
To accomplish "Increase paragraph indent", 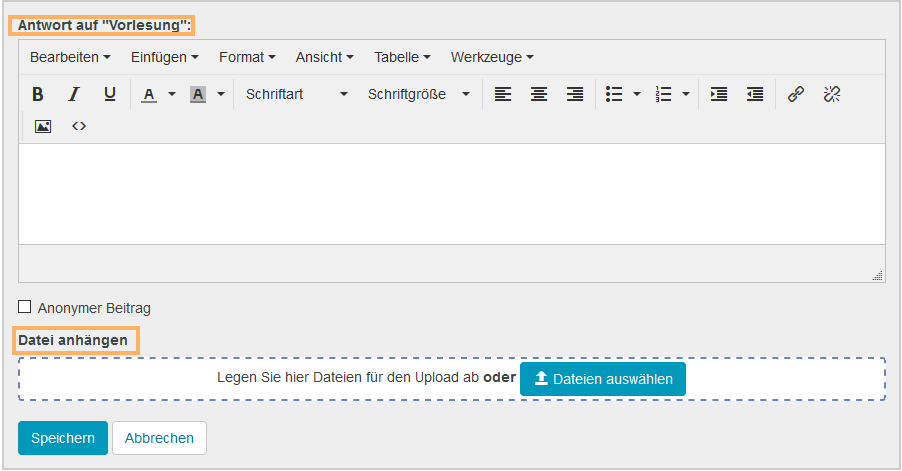I will click(x=718, y=94).
